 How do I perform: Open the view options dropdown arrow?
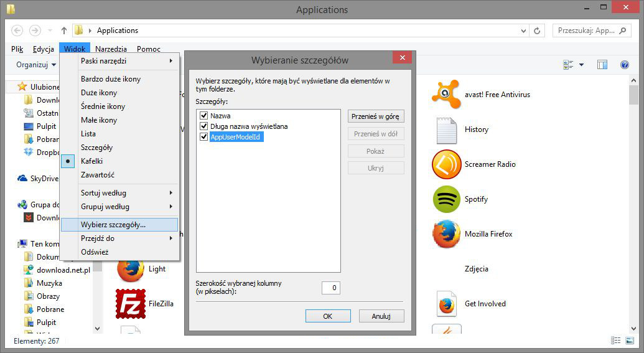581,65
